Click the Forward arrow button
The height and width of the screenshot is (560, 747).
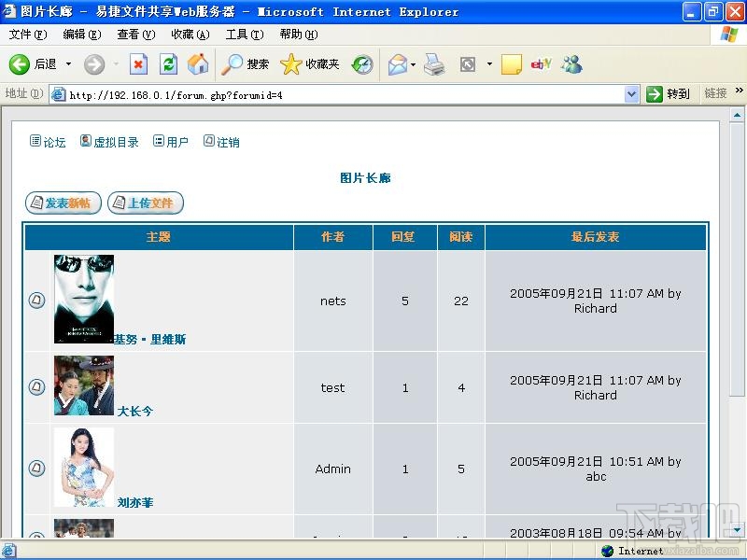[94, 64]
